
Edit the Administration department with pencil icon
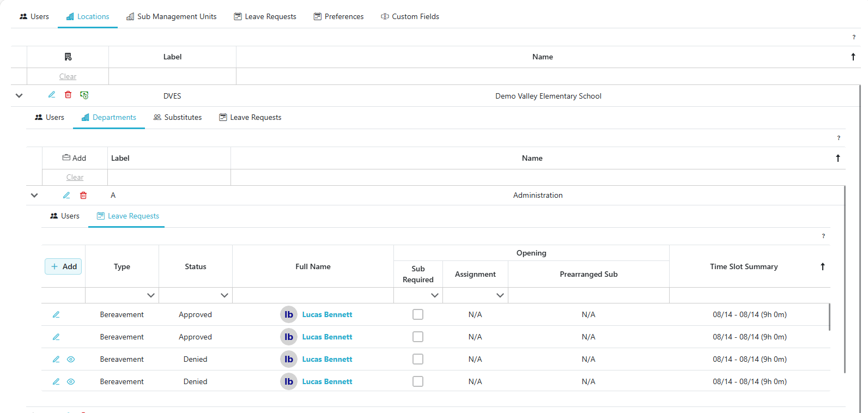point(66,195)
